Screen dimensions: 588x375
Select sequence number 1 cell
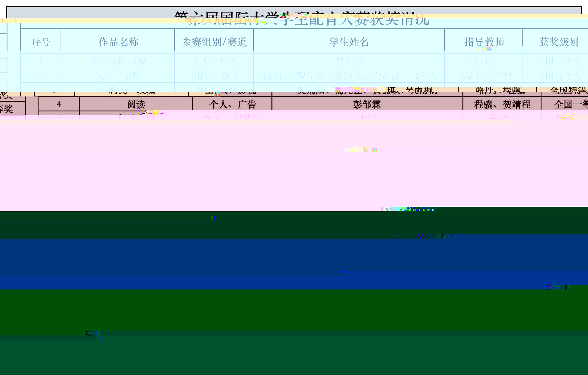[x=41, y=61]
